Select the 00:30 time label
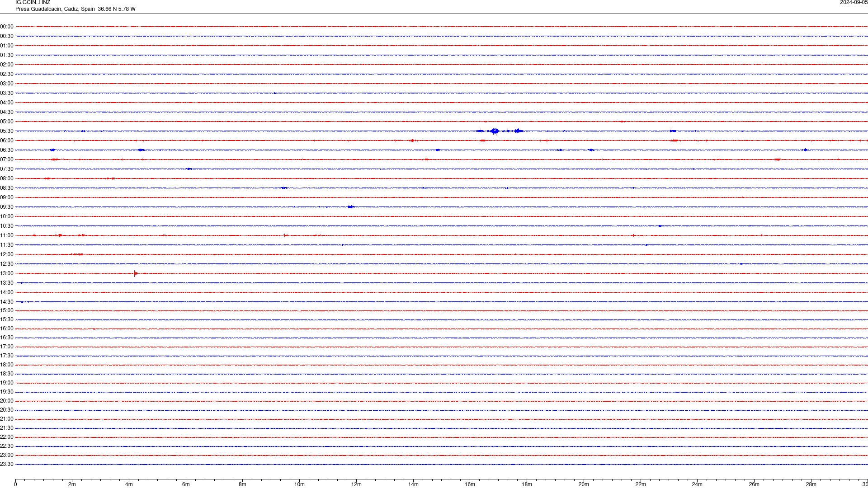This screenshot has height=488, width=868. [7, 36]
